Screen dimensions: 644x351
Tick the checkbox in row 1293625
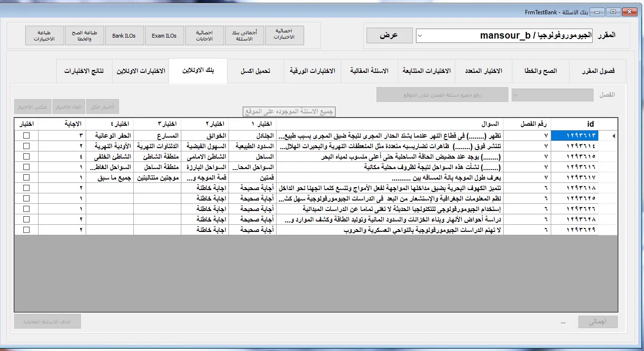pyautogui.click(x=26, y=199)
